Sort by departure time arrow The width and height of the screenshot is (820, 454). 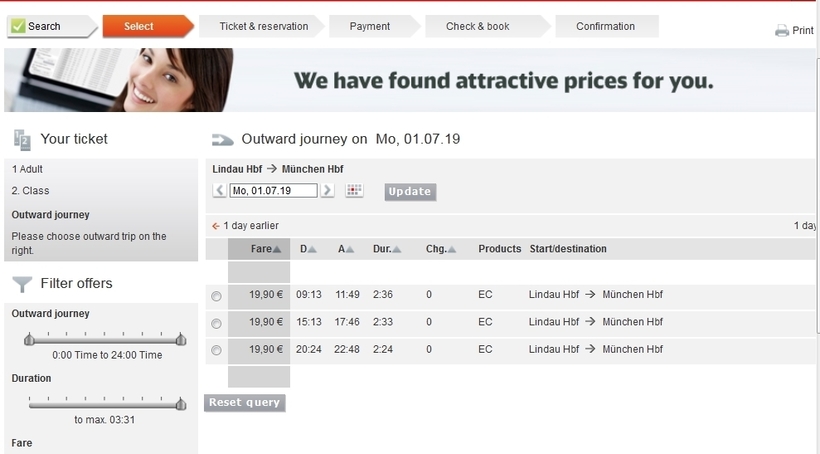[312, 249]
